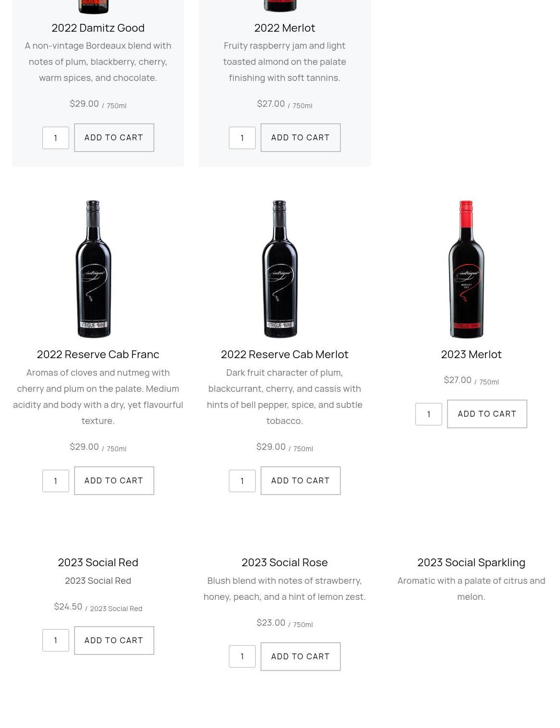Add 2022 Damitz Good to cart

pos(114,137)
